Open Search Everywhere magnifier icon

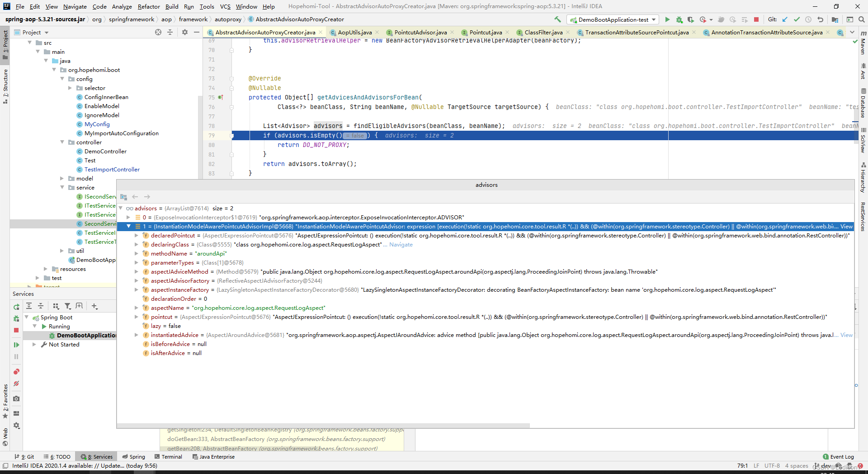862,19
